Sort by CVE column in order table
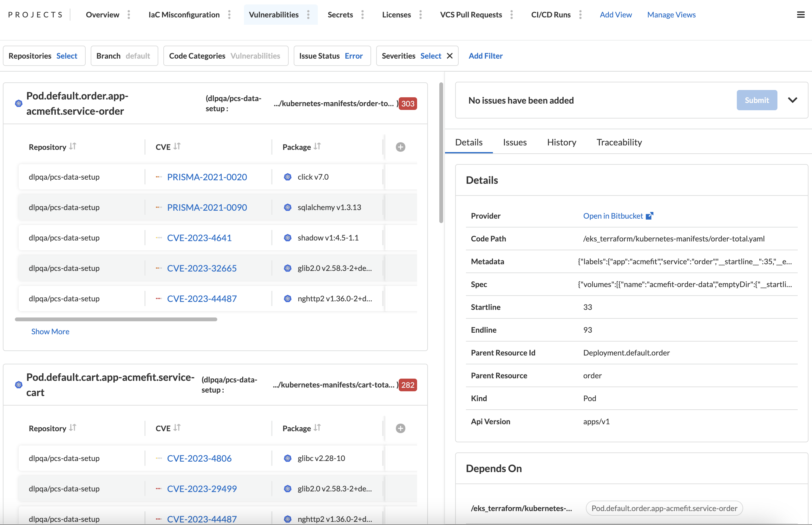 [177, 147]
